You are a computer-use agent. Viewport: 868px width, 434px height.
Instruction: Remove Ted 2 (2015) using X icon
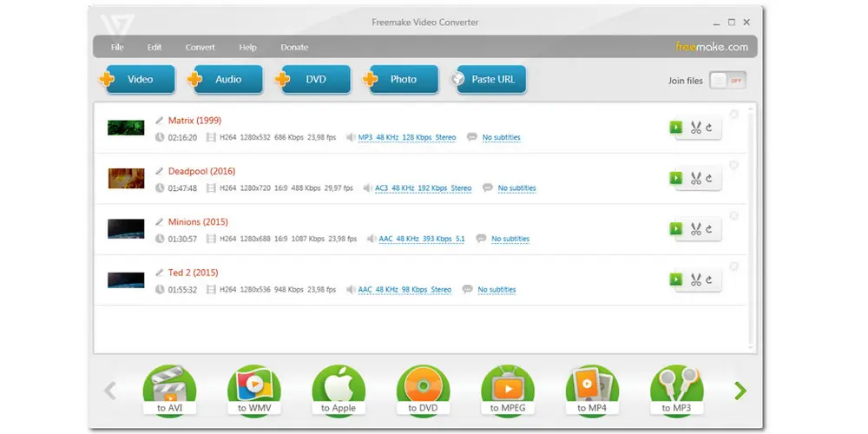(x=734, y=266)
